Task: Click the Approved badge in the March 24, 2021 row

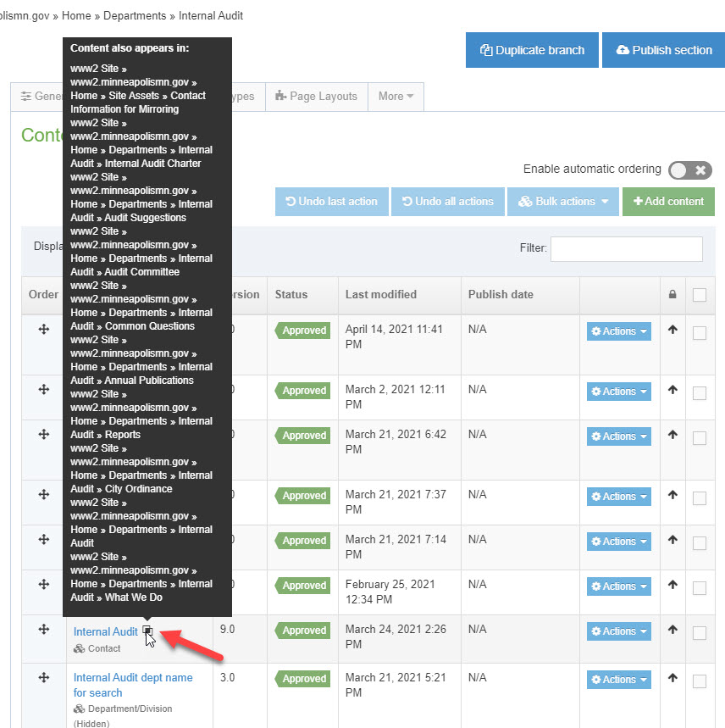Action: (302, 631)
